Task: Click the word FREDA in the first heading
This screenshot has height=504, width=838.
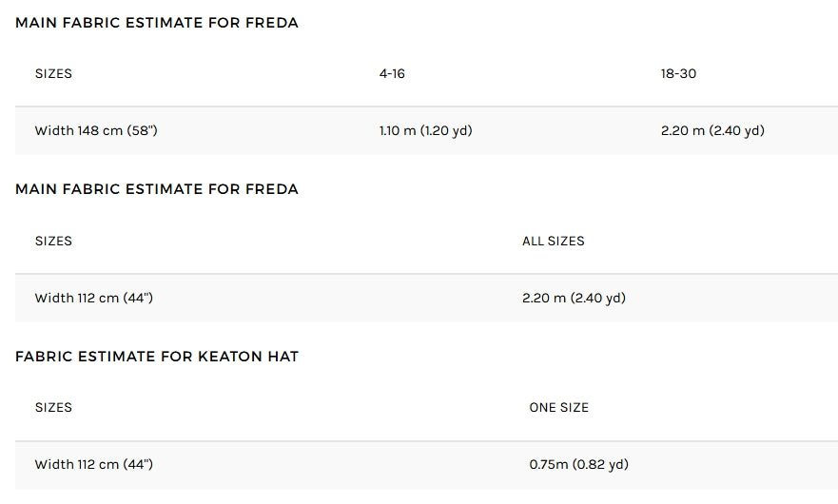Action: coord(271,23)
